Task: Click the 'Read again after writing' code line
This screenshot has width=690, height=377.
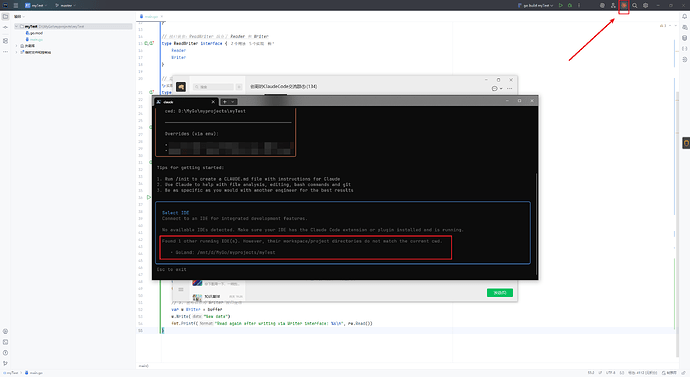Action: 272,323
